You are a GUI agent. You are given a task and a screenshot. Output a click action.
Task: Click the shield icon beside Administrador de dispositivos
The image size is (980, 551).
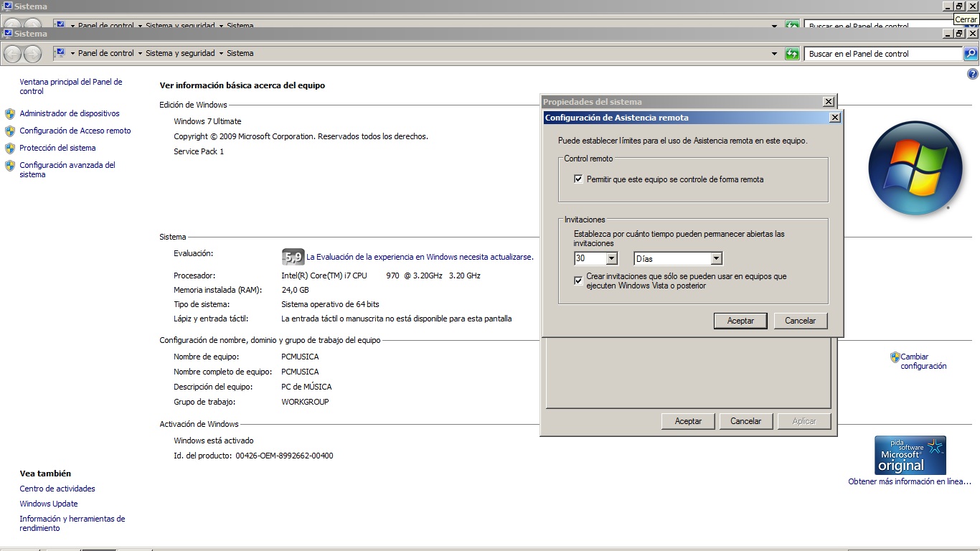(10, 113)
